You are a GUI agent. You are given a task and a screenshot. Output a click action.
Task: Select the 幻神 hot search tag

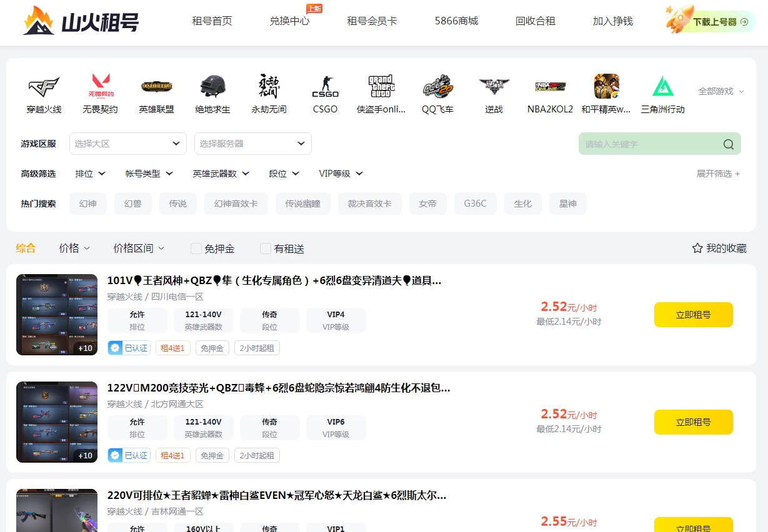coord(88,204)
